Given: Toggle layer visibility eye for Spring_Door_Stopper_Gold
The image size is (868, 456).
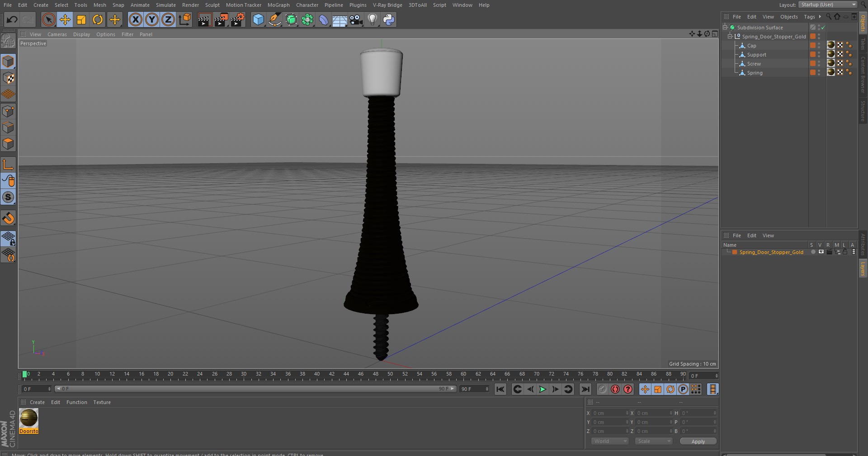Looking at the screenshot, I should [821, 252].
